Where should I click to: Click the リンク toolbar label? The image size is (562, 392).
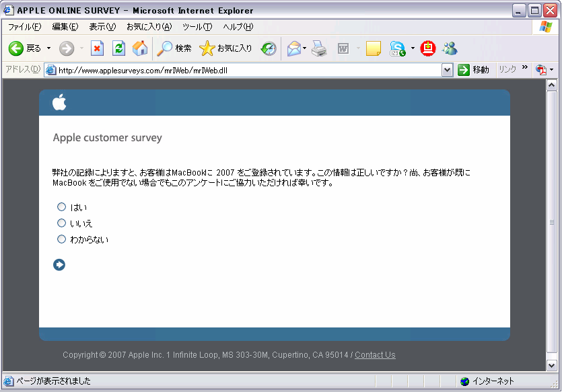click(507, 69)
